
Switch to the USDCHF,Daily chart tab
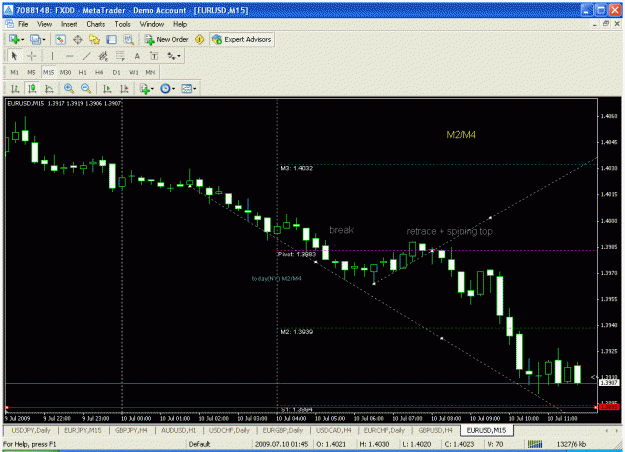pyautogui.click(x=229, y=430)
